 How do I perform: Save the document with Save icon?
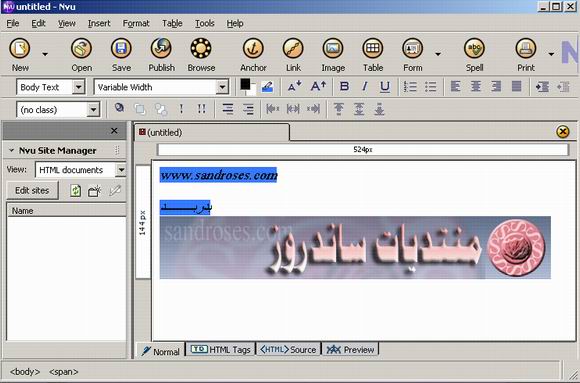(x=121, y=48)
